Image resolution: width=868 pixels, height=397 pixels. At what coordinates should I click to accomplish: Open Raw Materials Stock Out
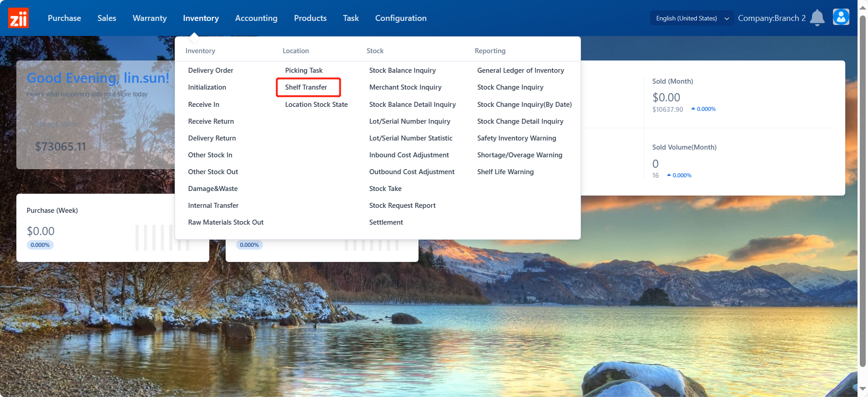[226, 222]
